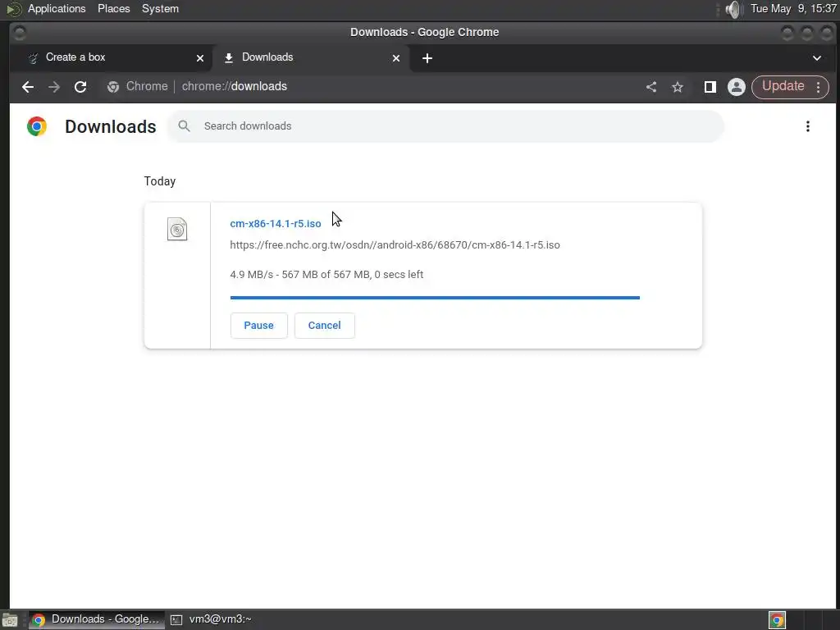Click the Chrome logo beside Downloads heading

point(37,126)
